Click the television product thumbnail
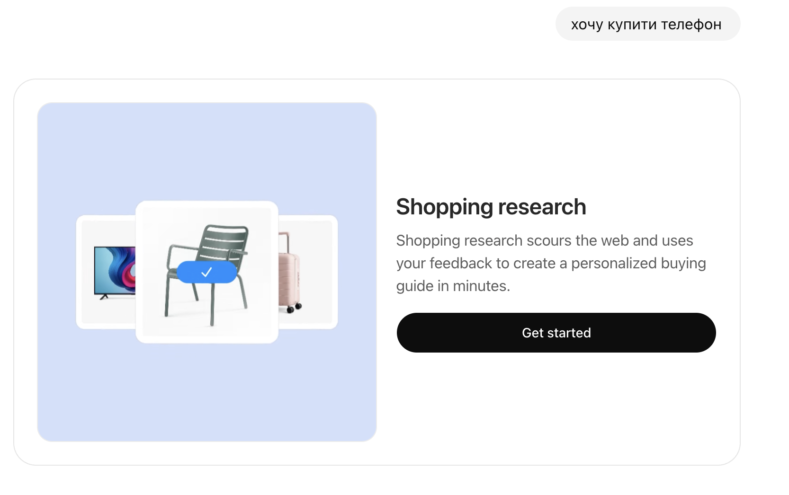This screenshot has height=495, width=789. (108, 272)
